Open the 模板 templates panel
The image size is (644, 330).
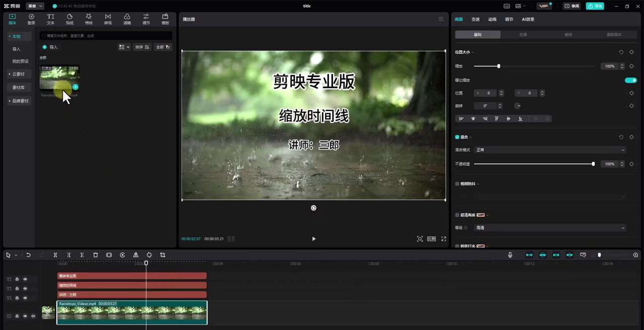[x=165, y=19]
